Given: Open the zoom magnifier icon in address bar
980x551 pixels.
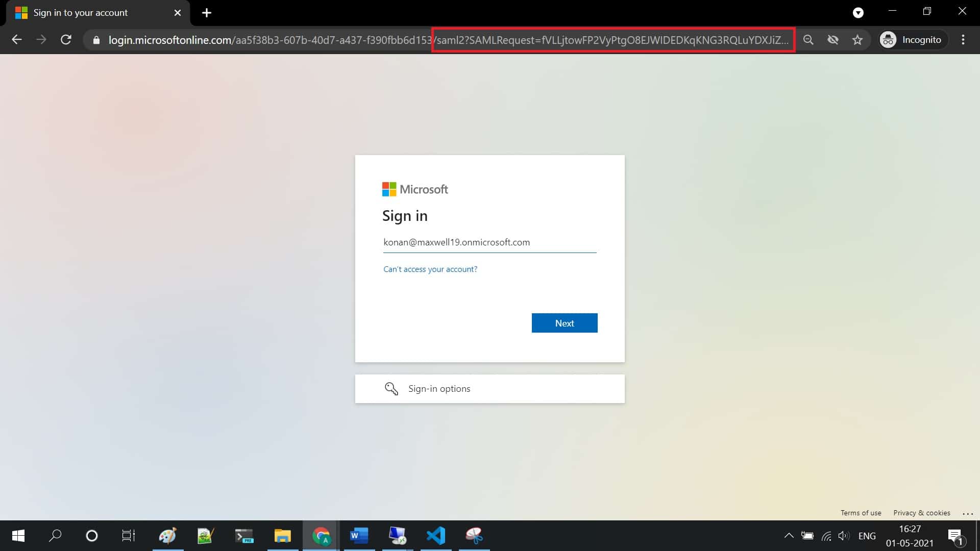Looking at the screenshot, I should pos(808,40).
